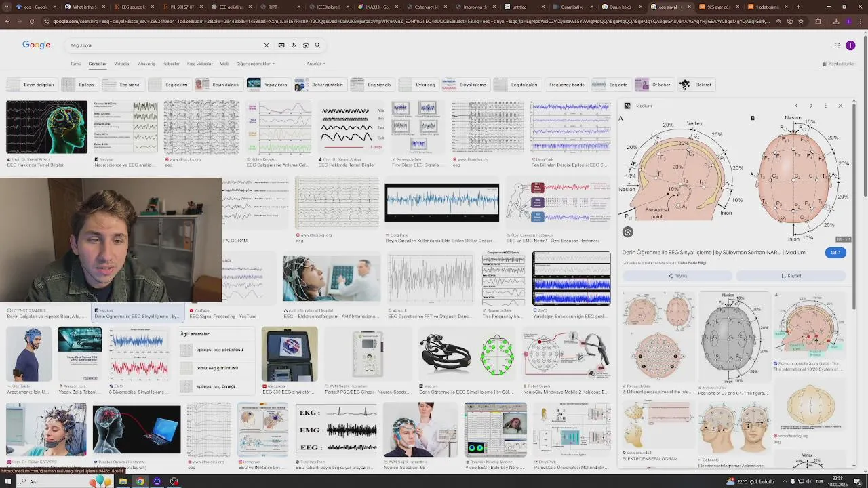Start voice search with microphone icon
This screenshot has width=868, height=488.
click(x=294, y=45)
